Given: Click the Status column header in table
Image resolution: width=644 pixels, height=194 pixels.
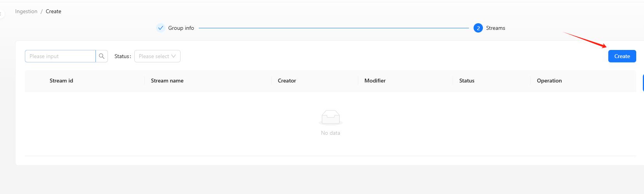Looking at the screenshot, I should 467,81.
